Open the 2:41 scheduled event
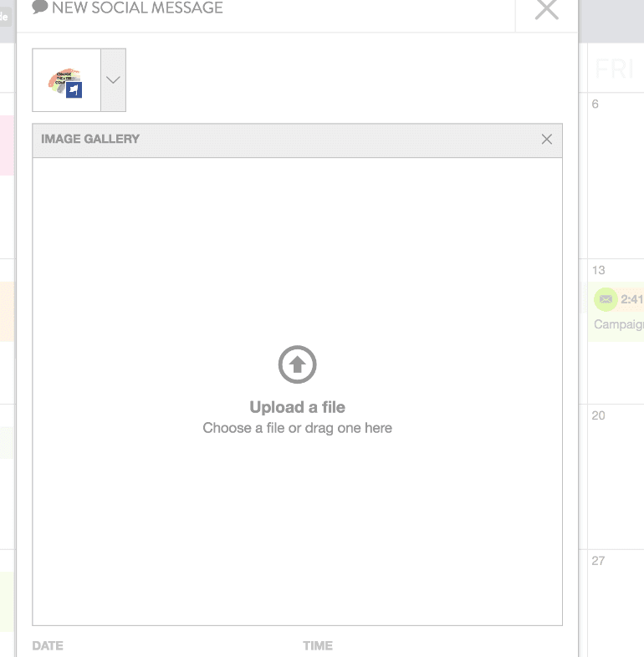 (631, 300)
